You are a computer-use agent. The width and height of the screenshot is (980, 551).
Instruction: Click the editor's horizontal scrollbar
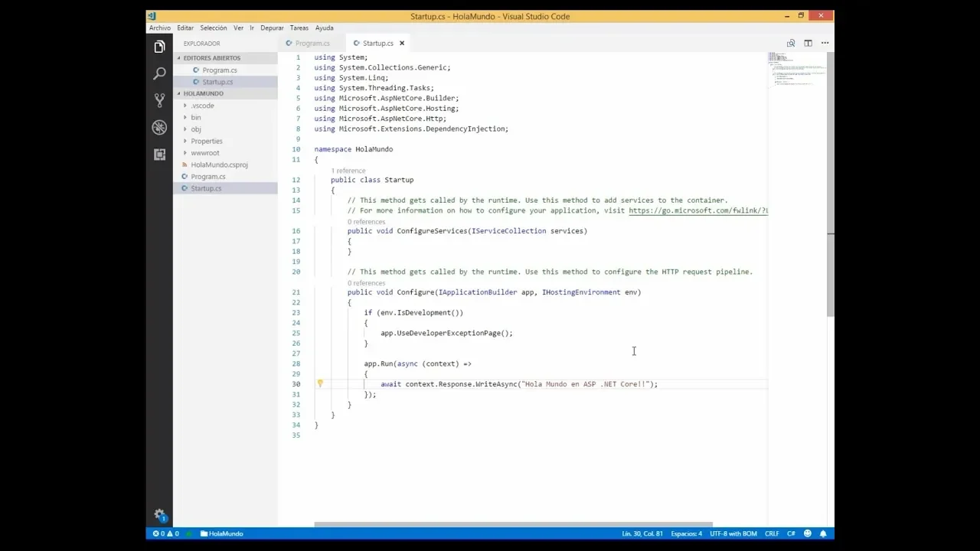tap(513, 524)
